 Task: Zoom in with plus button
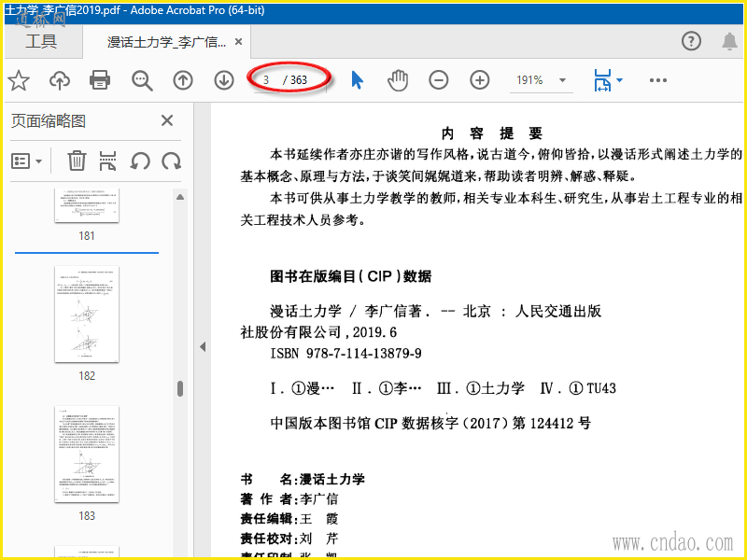pos(480,80)
